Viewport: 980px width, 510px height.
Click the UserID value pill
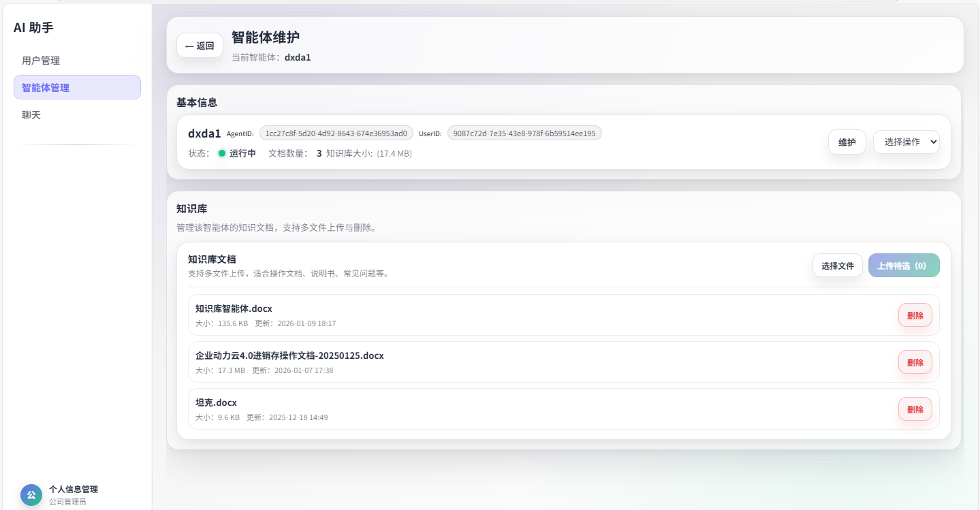coord(524,133)
